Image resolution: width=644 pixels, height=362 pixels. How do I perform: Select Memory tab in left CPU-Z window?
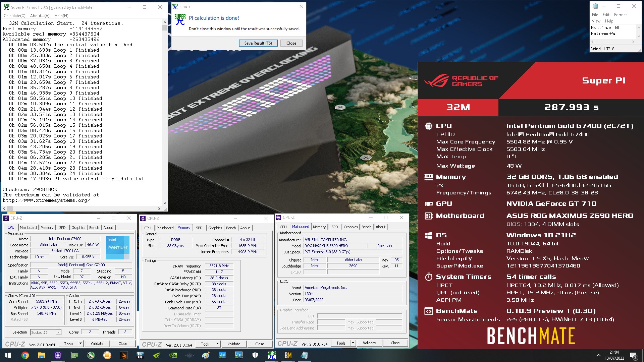47,228
